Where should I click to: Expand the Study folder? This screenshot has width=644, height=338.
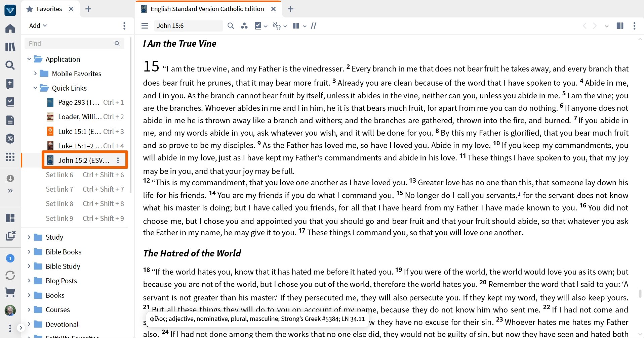click(x=29, y=237)
